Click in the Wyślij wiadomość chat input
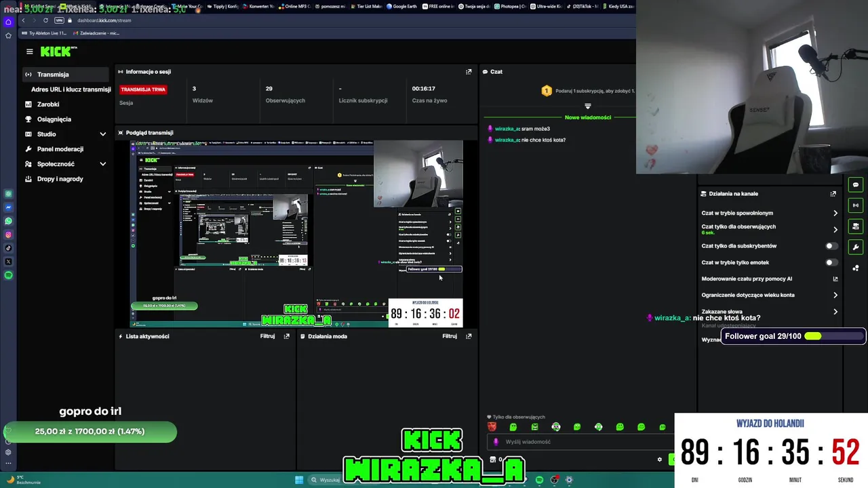868x488 pixels. [x=580, y=442]
